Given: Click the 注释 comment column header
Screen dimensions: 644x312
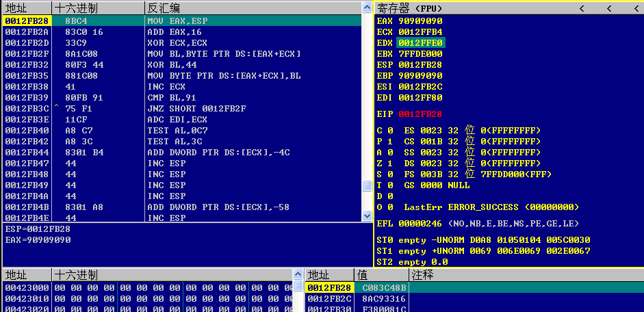Looking at the screenshot, I should click(423, 275).
